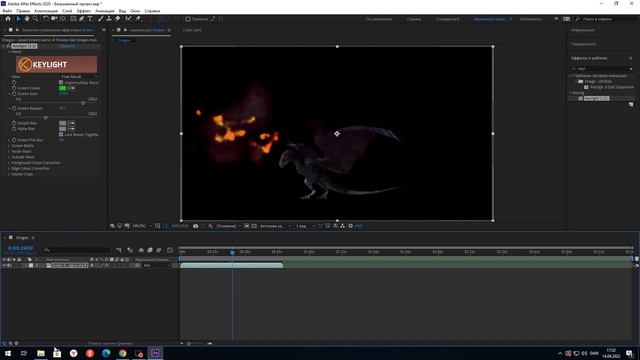Expand Foreground Colour Correction group

tap(9, 163)
